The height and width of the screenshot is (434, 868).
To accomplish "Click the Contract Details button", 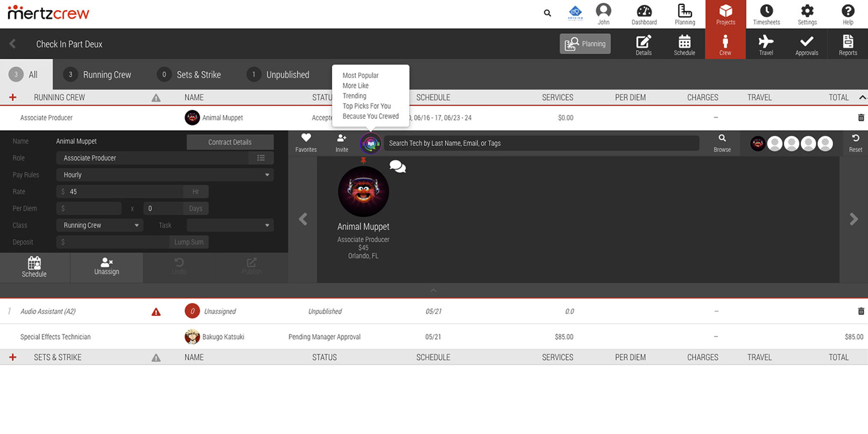I will coord(230,142).
